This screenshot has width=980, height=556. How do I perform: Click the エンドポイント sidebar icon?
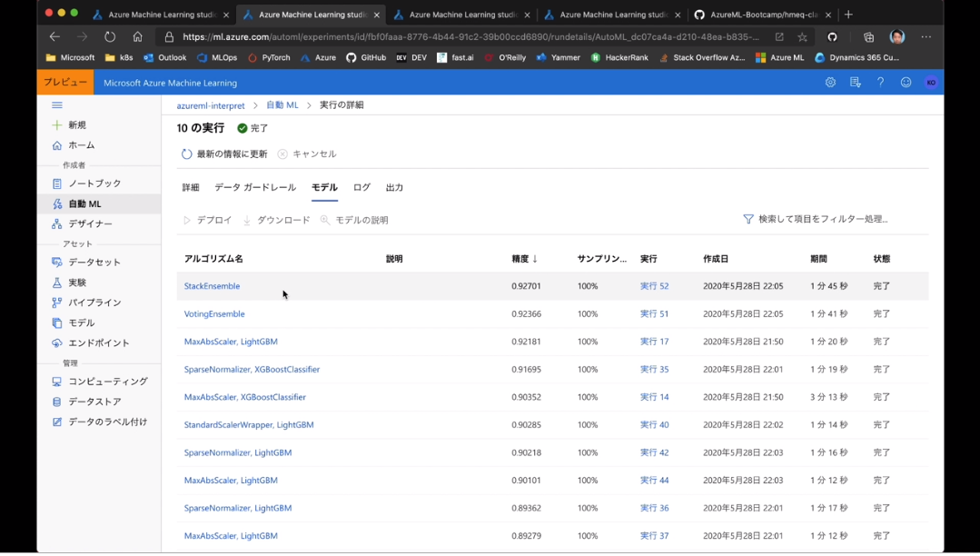[57, 343]
